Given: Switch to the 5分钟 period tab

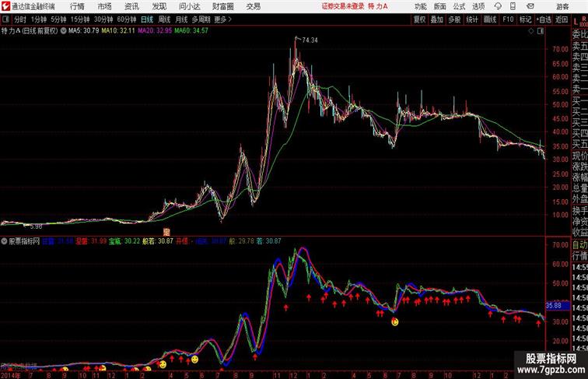Looking at the screenshot, I should pos(58,19).
